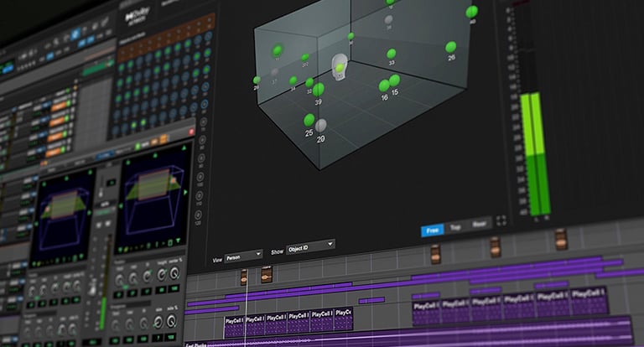644x347 pixels.
Task: Select green object 25 in the room
Action: [309, 121]
